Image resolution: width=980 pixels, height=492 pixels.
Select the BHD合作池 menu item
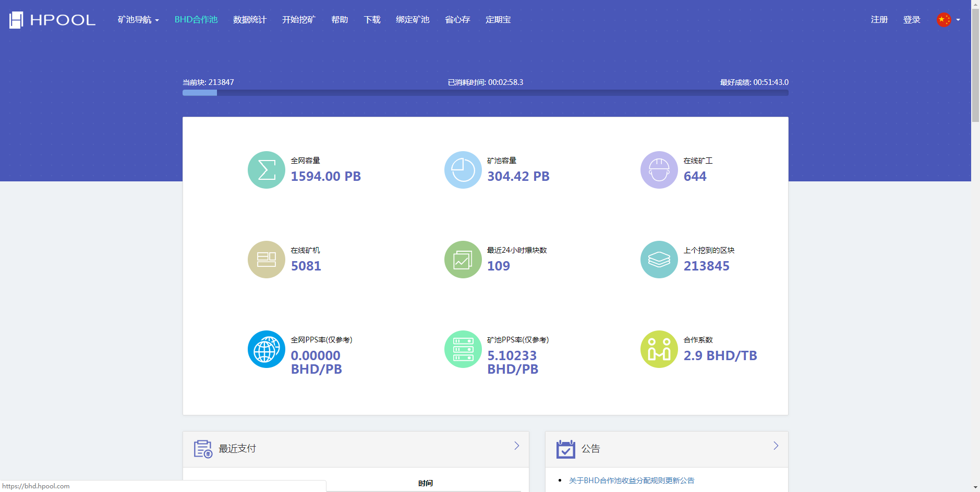[196, 20]
